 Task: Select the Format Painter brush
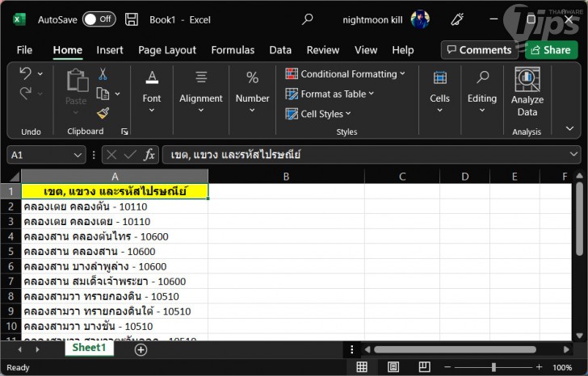coord(103,113)
